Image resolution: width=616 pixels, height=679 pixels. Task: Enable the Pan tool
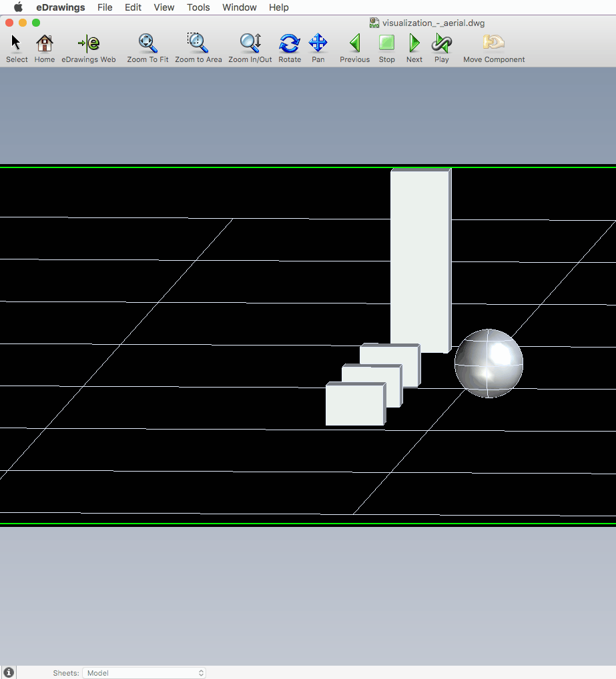tap(318, 49)
